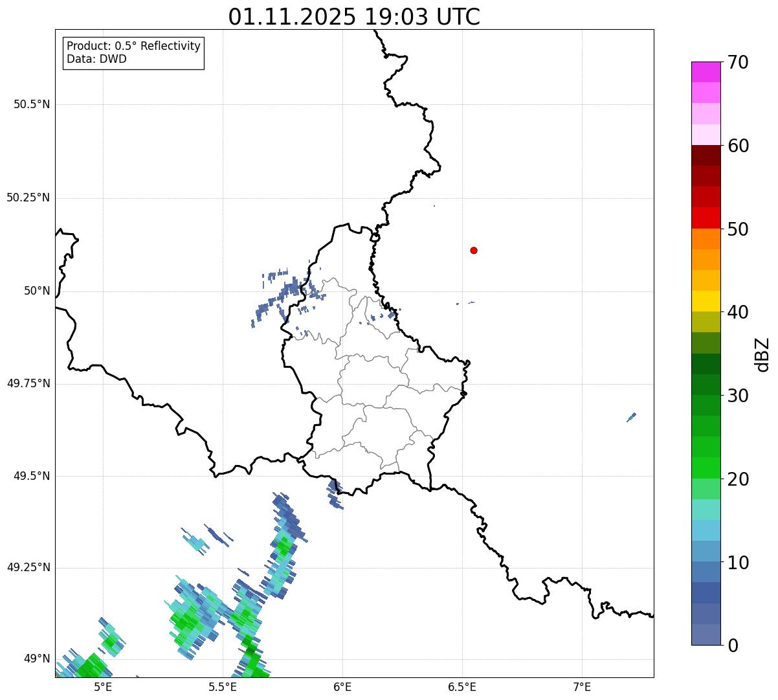778x700 pixels.
Task: Click the 50.25°N latitude label
Action: point(28,198)
